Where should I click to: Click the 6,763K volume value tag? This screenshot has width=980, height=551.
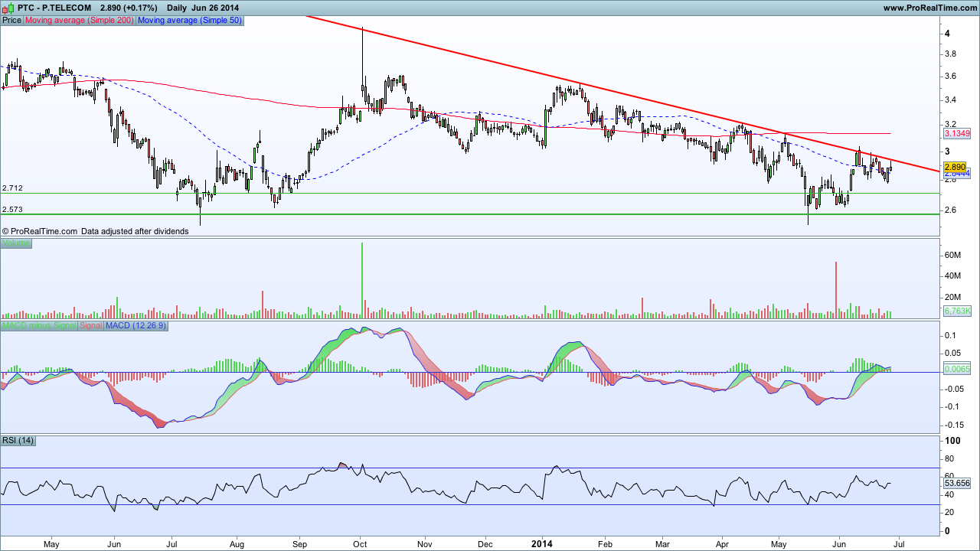957,311
